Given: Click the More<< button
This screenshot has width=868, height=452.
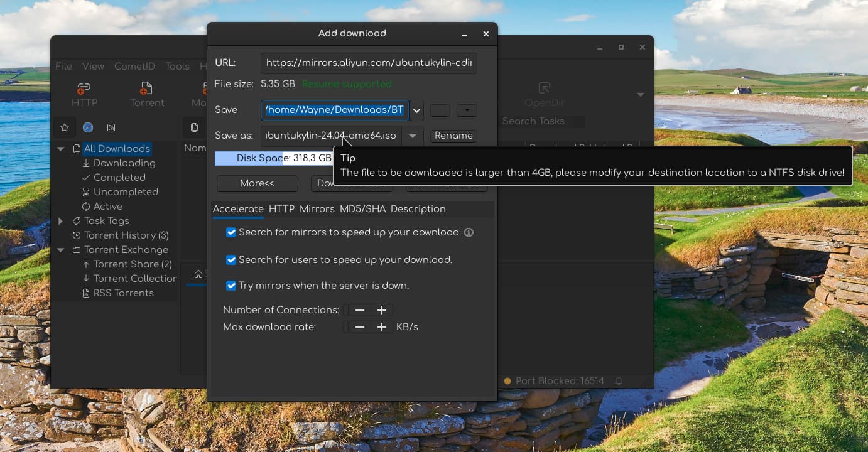Looking at the screenshot, I should pyautogui.click(x=258, y=183).
